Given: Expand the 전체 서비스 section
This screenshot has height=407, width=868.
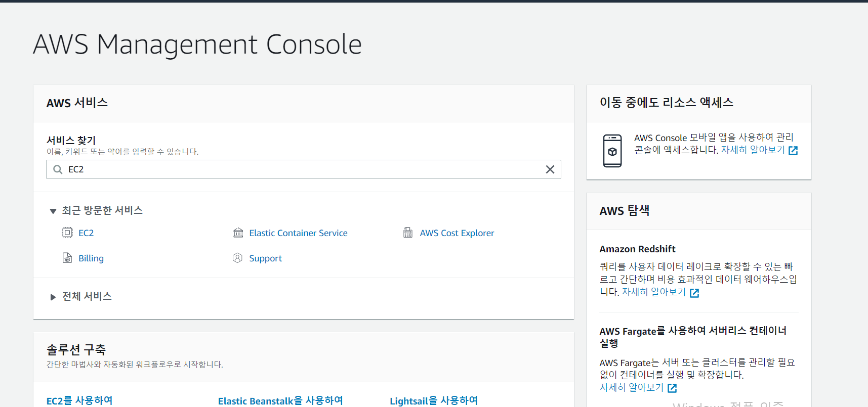Looking at the screenshot, I should click(53, 297).
